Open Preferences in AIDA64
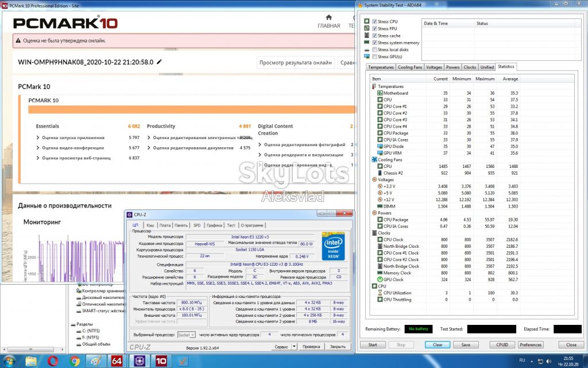The image size is (588, 368). (x=531, y=345)
